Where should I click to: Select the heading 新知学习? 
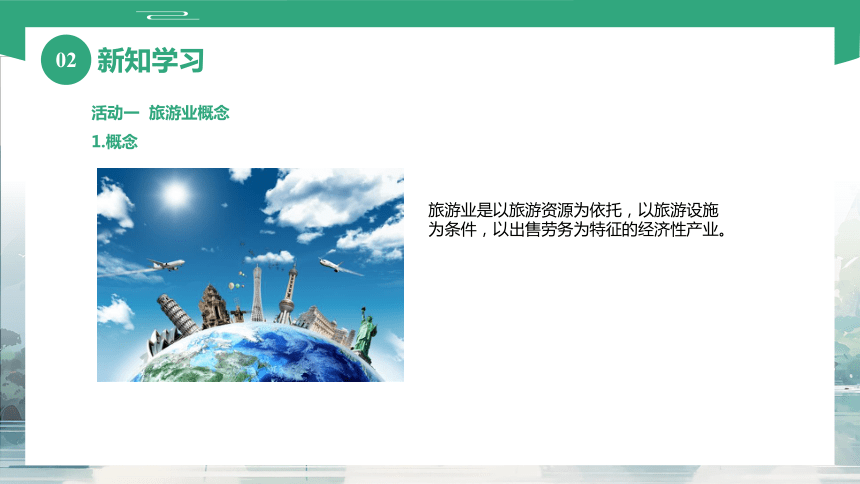[150, 60]
